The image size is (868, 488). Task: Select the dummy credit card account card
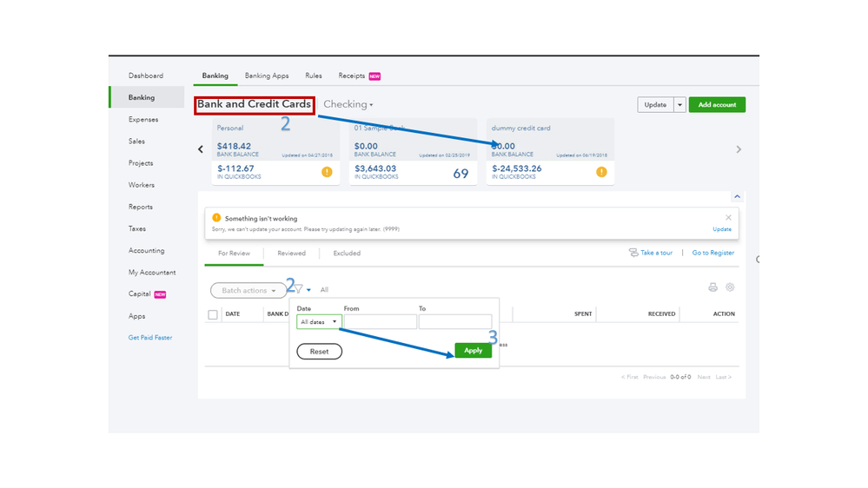550,152
